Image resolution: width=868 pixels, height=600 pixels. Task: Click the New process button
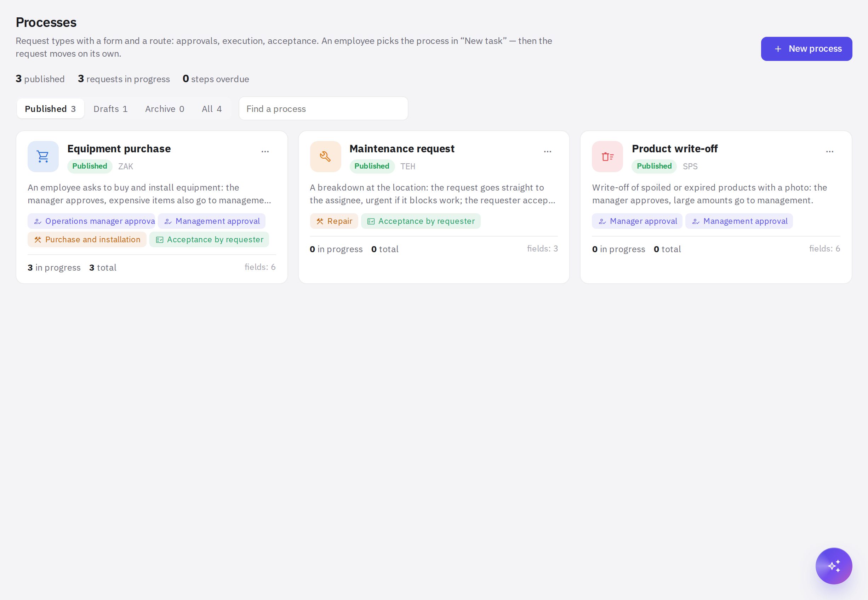(x=806, y=49)
